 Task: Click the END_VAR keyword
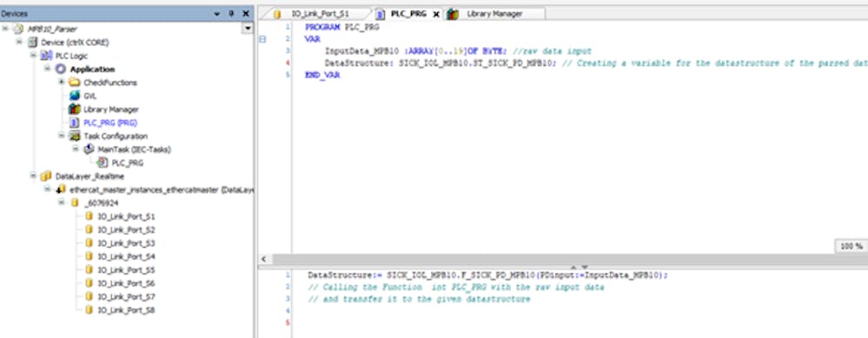coord(322,75)
